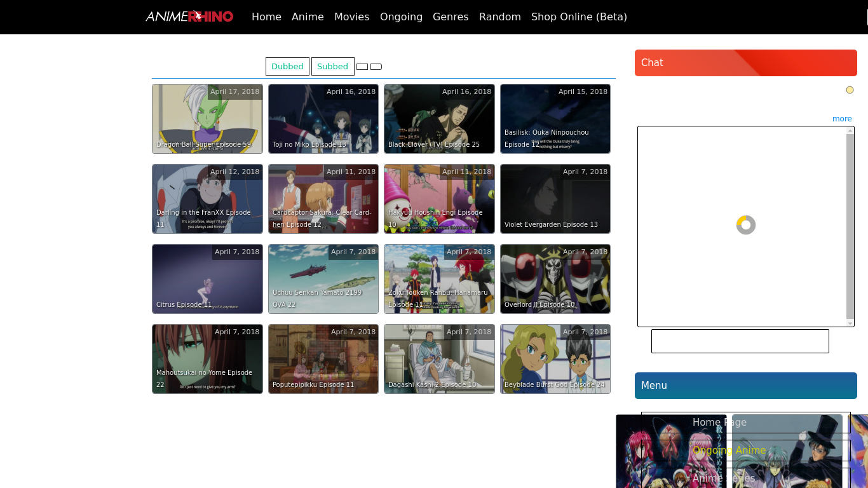Go to Movies in the navbar
Viewport: 868px width, 488px height.
coord(351,17)
